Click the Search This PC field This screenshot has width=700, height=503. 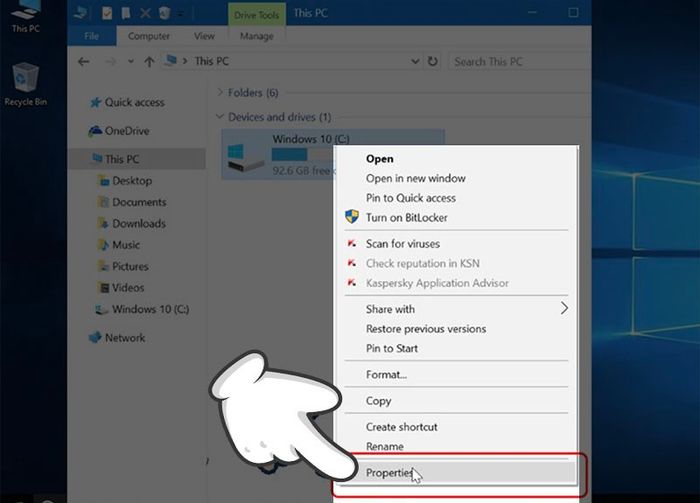point(518,62)
